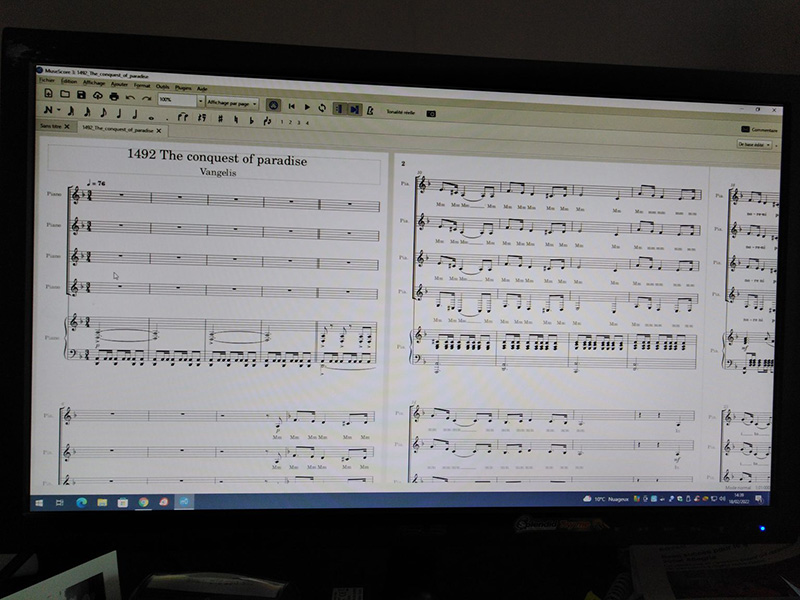Rewind playback to the start
This screenshot has width=800, height=600.
[x=291, y=106]
